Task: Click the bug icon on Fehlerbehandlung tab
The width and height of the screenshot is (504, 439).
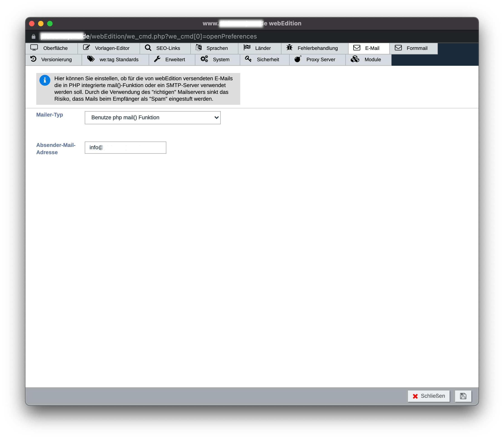Action: 289,47
